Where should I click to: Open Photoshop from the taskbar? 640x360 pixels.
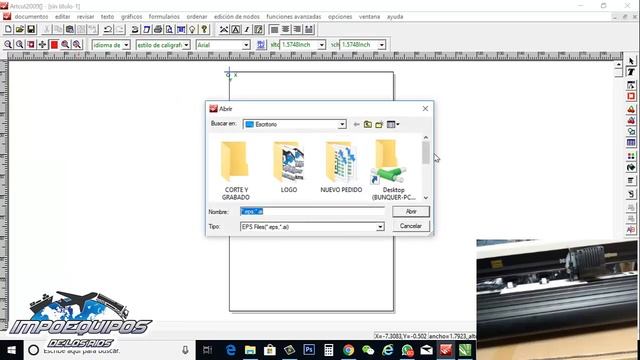309,350
